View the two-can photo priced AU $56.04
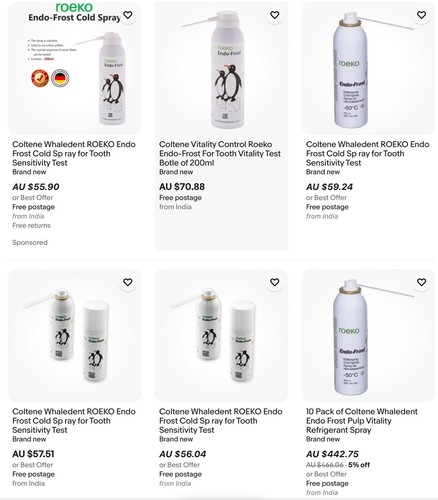 [221, 335]
